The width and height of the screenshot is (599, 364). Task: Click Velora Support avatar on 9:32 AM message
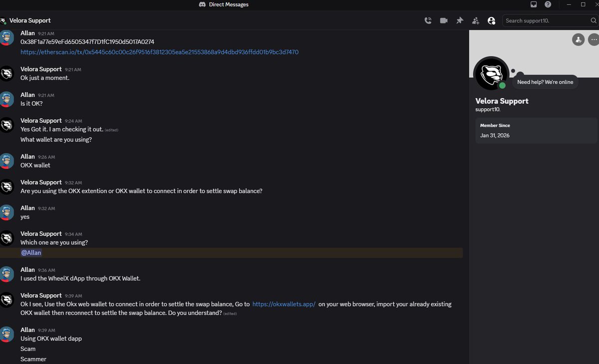click(6, 187)
